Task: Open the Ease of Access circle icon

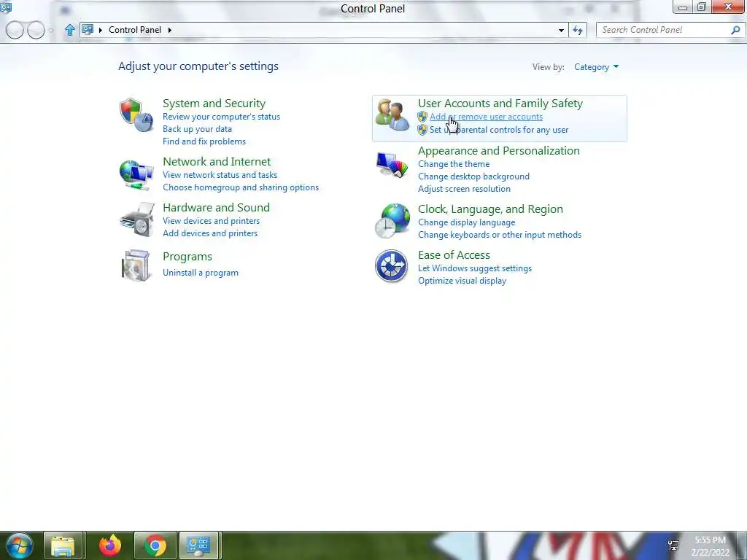Action: (x=391, y=265)
